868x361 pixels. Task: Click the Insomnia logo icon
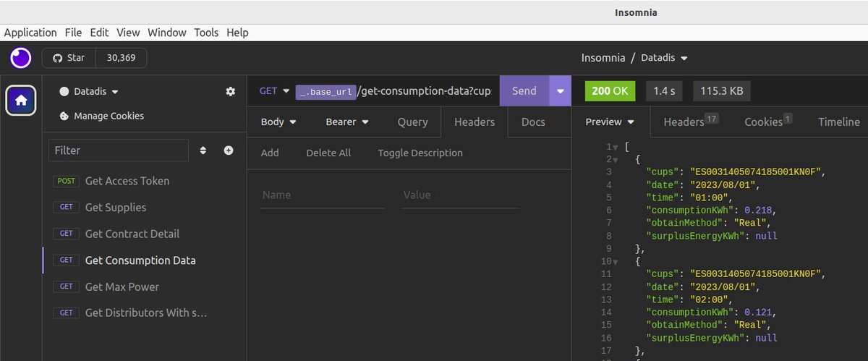[21, 58]
